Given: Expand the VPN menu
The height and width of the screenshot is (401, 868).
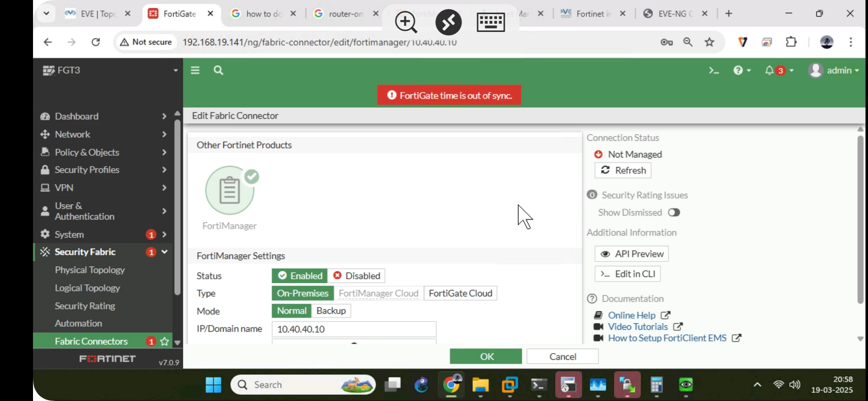Looking at the screenshot, I should click(103, 188).
